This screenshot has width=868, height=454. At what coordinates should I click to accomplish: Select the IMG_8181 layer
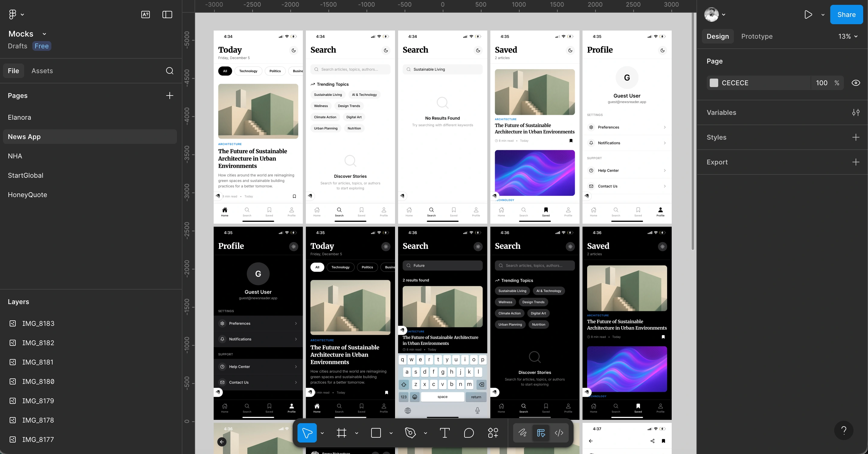click(38, 362)
